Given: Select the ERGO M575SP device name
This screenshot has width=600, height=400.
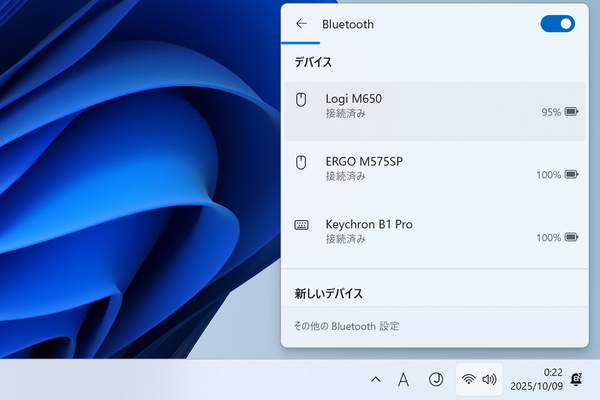Looking at the screenshot, I should coord(364,162).
